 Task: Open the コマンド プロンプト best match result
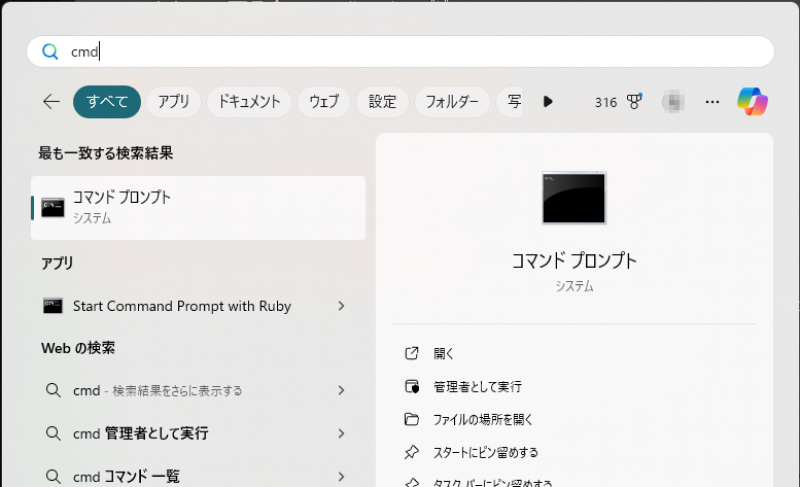(198, 208)
